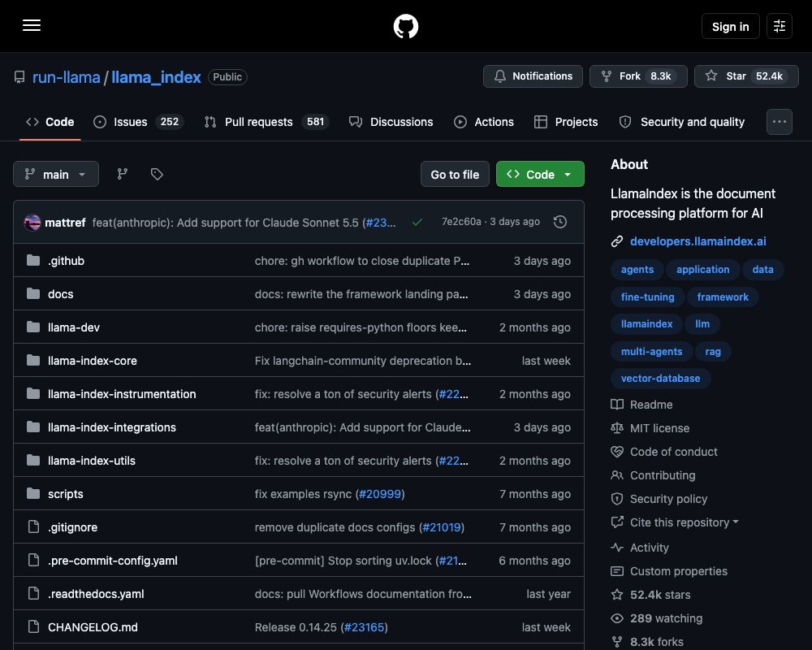Click the fine-tuning topic tag
Screen dimensions: 812x650
(647, 297)
